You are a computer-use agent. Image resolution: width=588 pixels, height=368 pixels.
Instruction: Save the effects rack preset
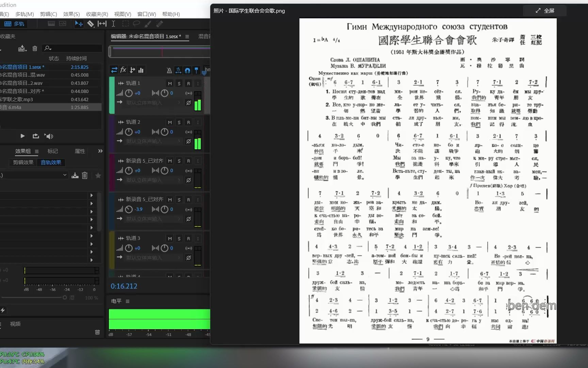(x=75, y=175)
